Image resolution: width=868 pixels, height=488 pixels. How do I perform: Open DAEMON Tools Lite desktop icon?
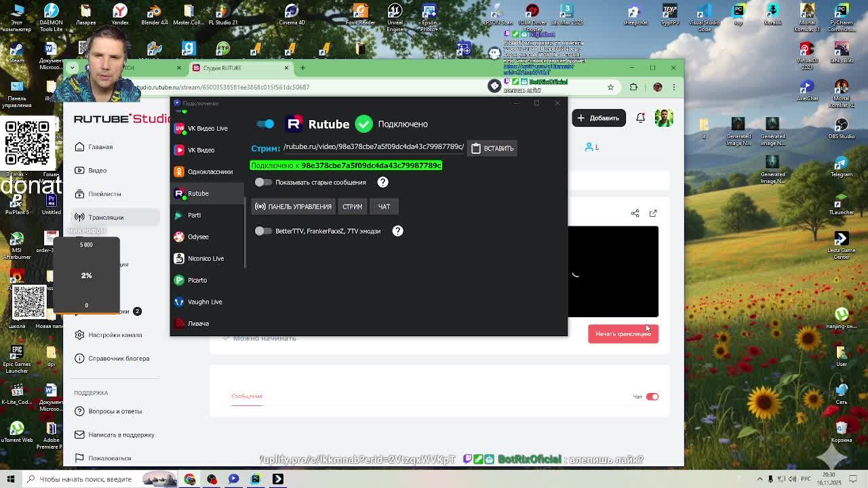[51, 16]
